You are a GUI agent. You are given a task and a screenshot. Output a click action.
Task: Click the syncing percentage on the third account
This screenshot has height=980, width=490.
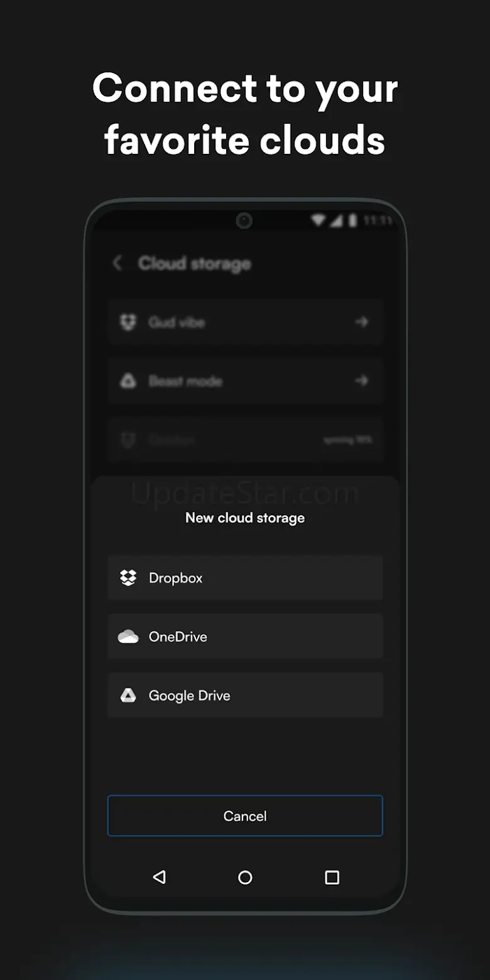coord(347,440)
